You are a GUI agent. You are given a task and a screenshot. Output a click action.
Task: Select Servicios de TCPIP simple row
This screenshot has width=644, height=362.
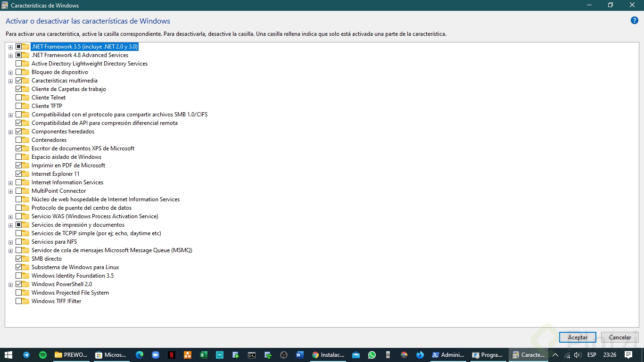coord(96,233)
